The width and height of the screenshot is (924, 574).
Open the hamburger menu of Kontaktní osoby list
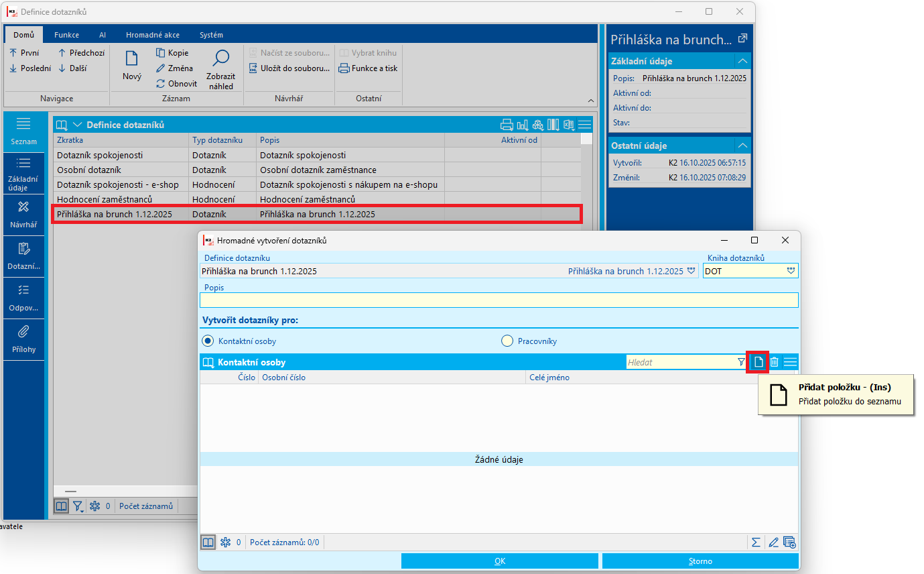[791, 362]
